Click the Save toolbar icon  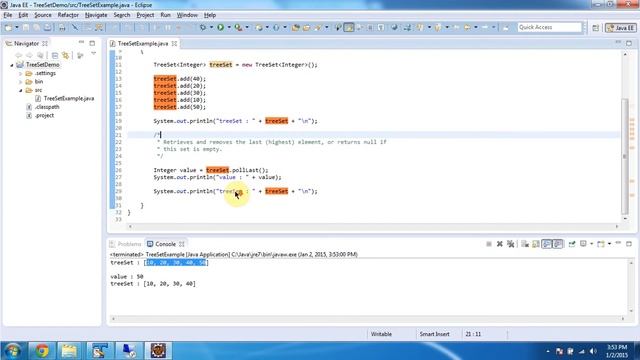coord(26,27)
